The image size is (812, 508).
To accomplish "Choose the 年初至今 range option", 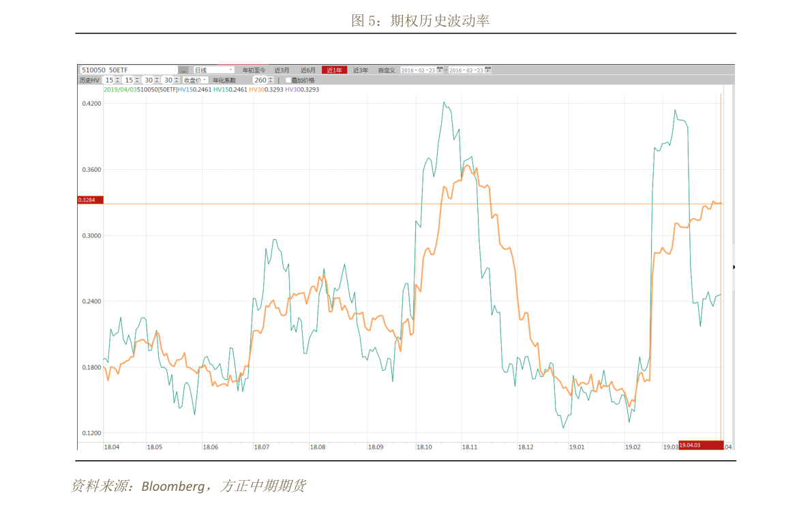I will point(254,70).
